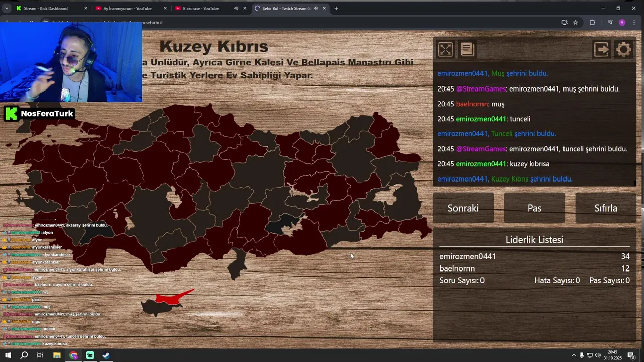Open the media controls icon in Chrome toolbar
The width and height of the screenshot is (644, 362).
(610, 22)
